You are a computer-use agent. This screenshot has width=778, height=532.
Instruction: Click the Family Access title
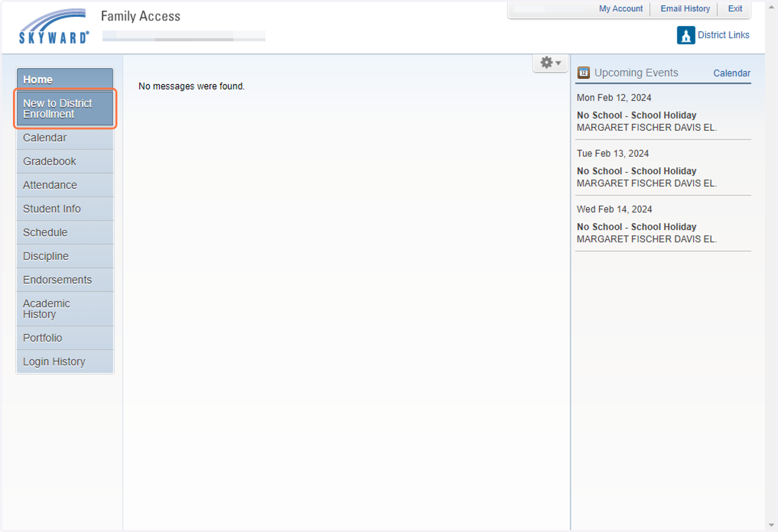pyautogui.click(x=141, y=16)
